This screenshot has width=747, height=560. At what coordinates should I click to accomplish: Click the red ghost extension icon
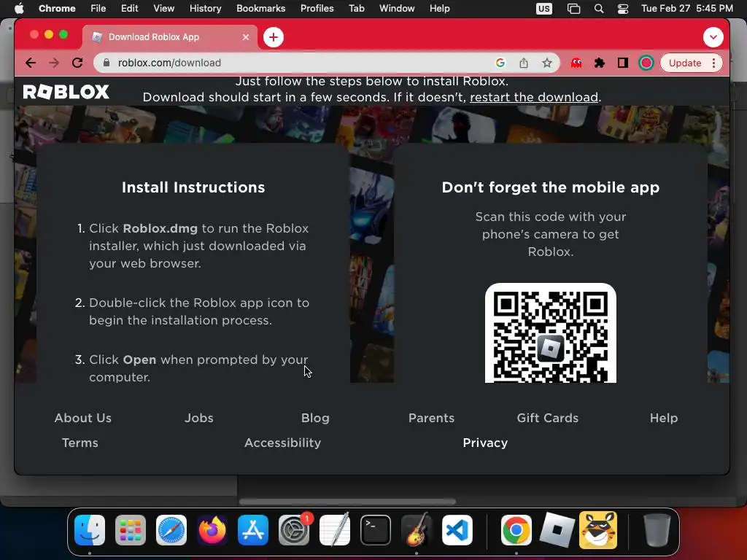coord(576,63)
